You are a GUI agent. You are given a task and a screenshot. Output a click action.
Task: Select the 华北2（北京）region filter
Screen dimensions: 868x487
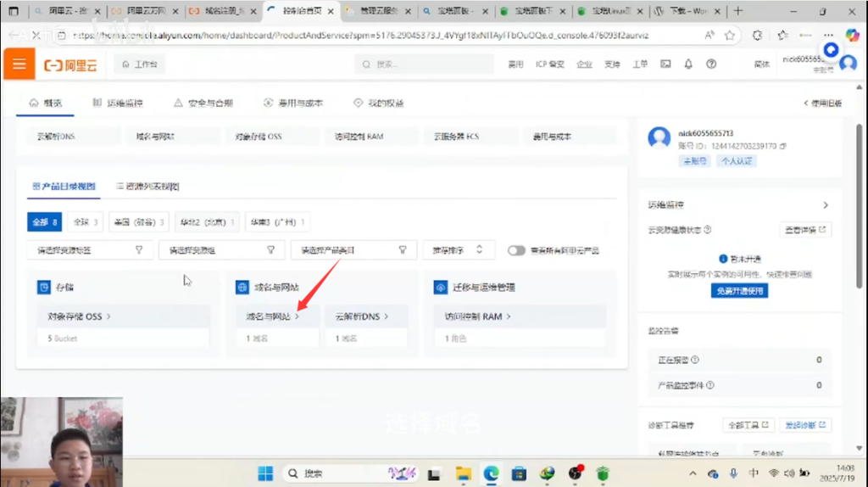(207, 221)
